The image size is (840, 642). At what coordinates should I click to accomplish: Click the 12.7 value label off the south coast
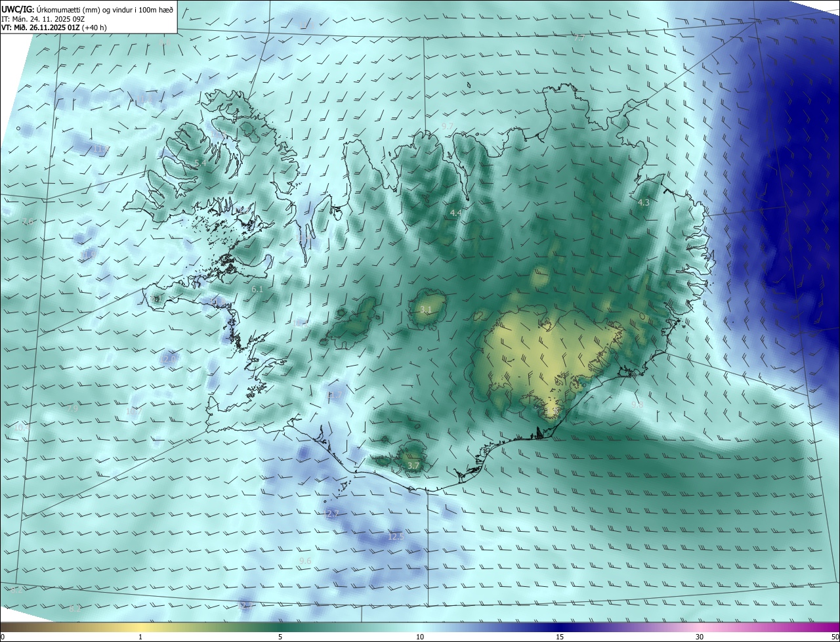click(x=332, y=513)
